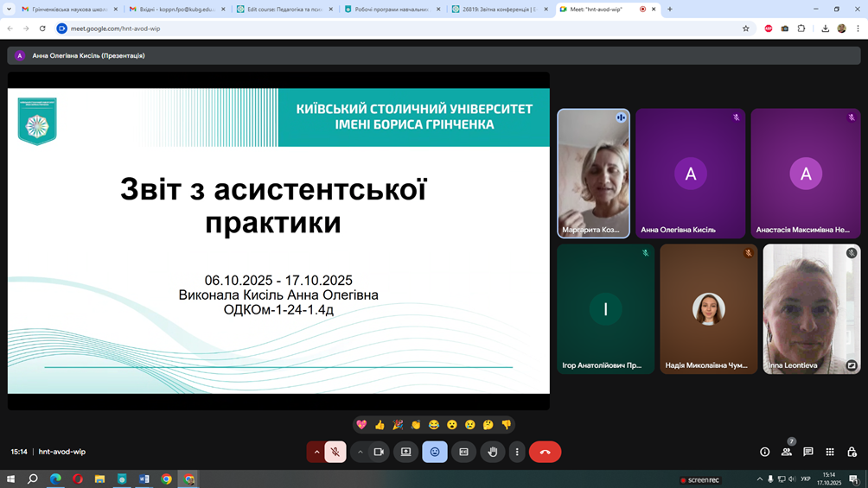This screenshot has width=868, height=488.
Task: Open more options three-dot menu
Action: coord(517,452)
